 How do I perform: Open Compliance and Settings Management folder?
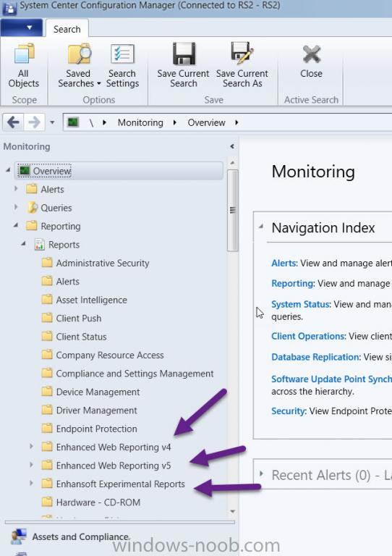[x=127, y=374]
